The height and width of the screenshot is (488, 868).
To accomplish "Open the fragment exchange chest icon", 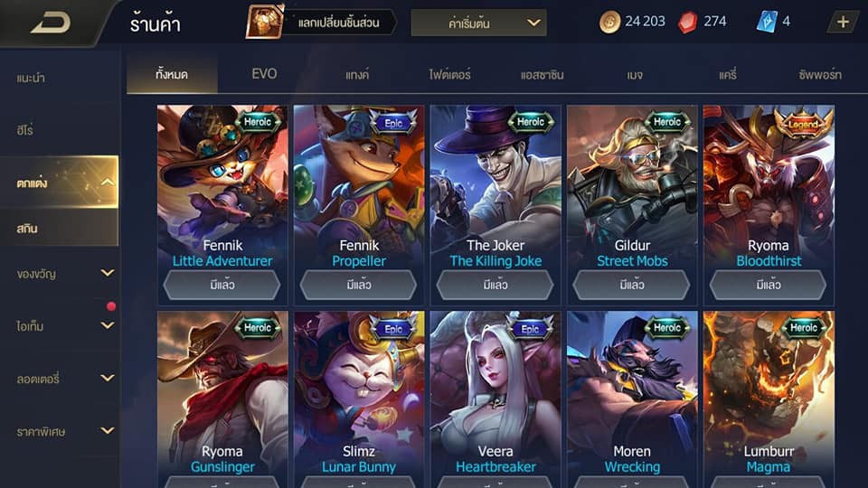I will point(264,22).
